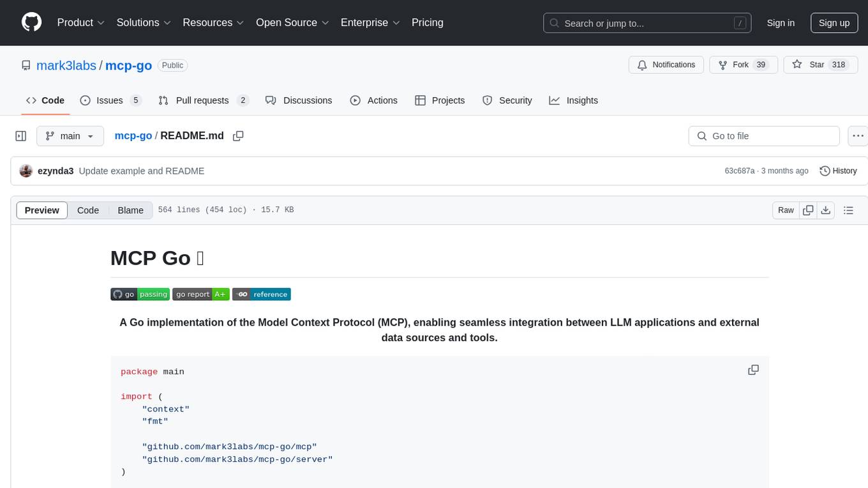Screen dimensions: 868x488
Task: Open the main branch selector
Action: (x=70, y=136)
